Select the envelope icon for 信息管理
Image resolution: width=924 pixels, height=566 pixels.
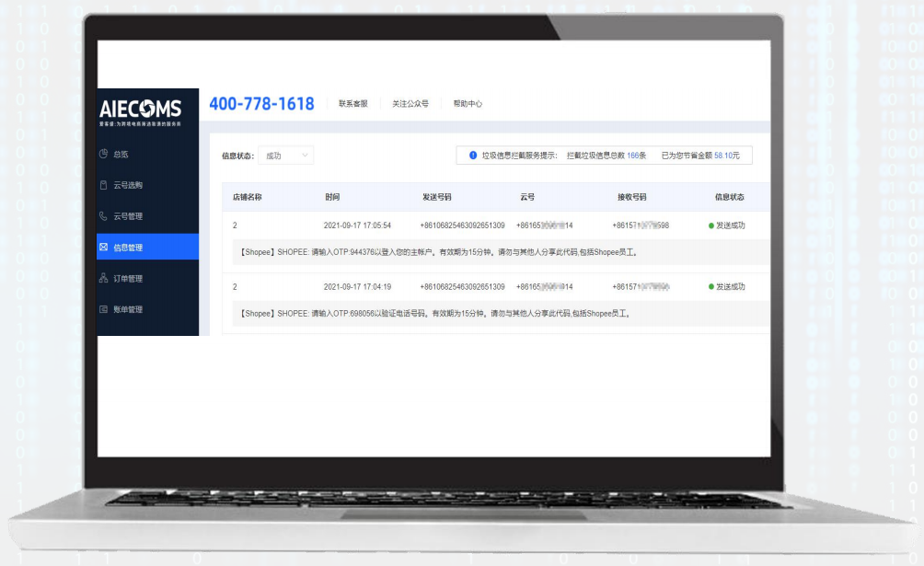tap(104, 246)
